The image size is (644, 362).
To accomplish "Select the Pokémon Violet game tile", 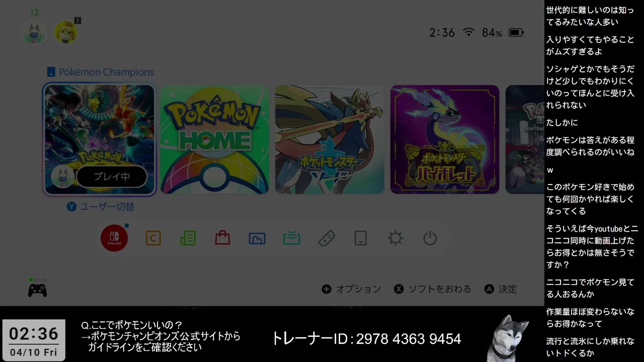I will [445, 139].
